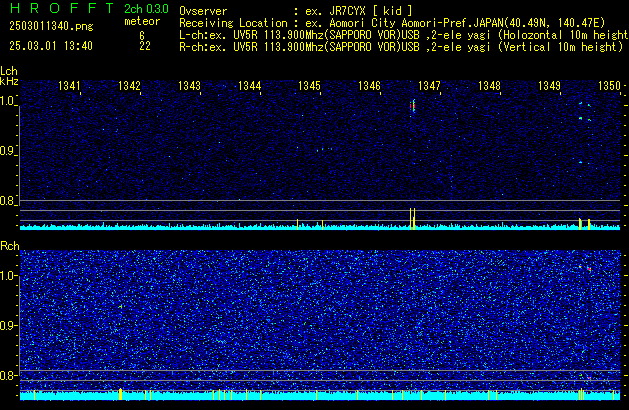The width and height of the screenshot is (629, 410).
Task: Click the Ovserver line with JR7CYX
Action: 296,11
